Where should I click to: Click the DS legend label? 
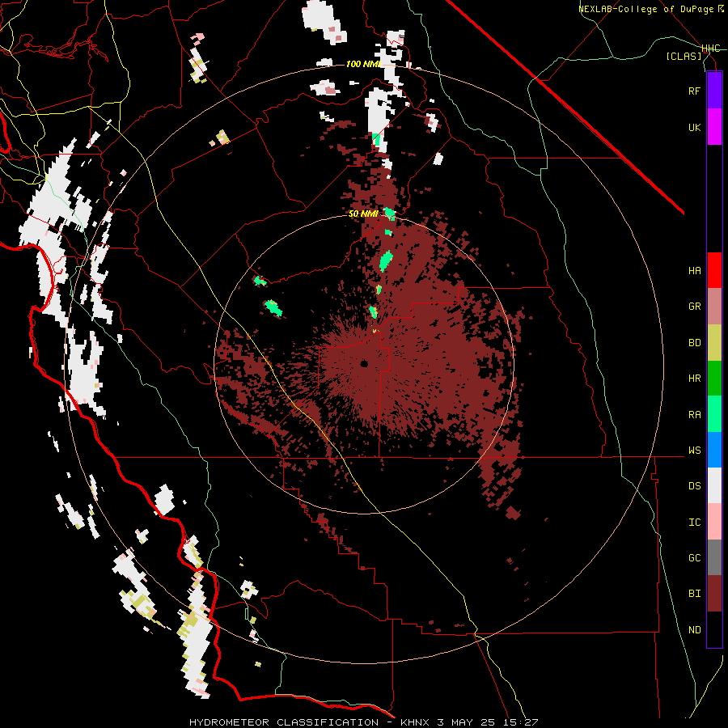point(694,486)
